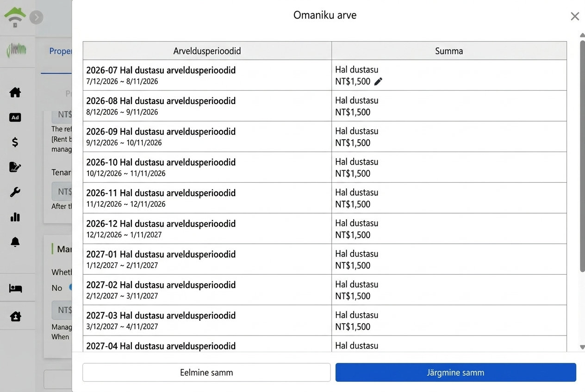
Task: Select the 2026-12 Hal dustasu billing period
Action: (x=161, y=223)
